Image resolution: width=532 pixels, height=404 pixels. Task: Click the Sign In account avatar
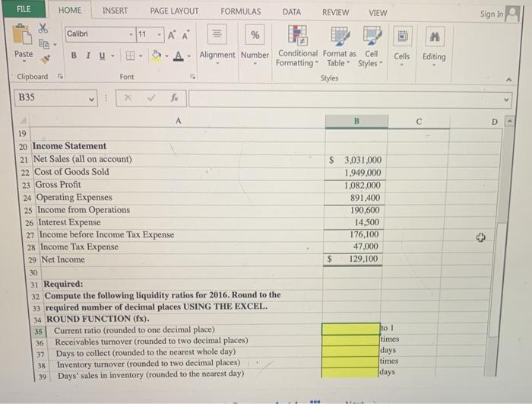pyautogui.click(x=512, y=14)
